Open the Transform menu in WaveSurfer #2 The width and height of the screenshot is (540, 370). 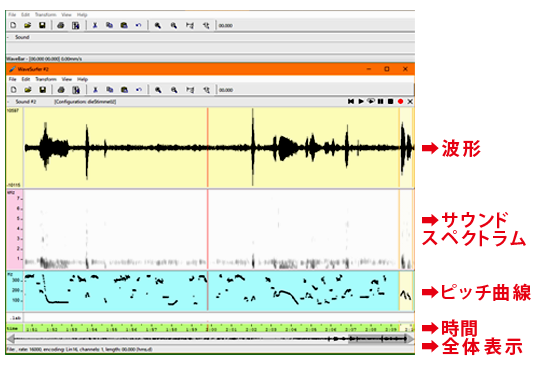(46, 79)
